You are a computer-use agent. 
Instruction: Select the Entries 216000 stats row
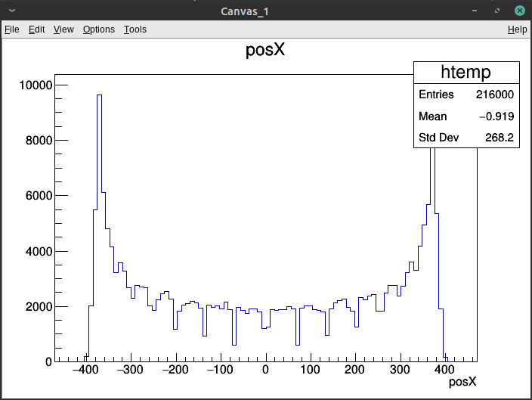point(466,94)
